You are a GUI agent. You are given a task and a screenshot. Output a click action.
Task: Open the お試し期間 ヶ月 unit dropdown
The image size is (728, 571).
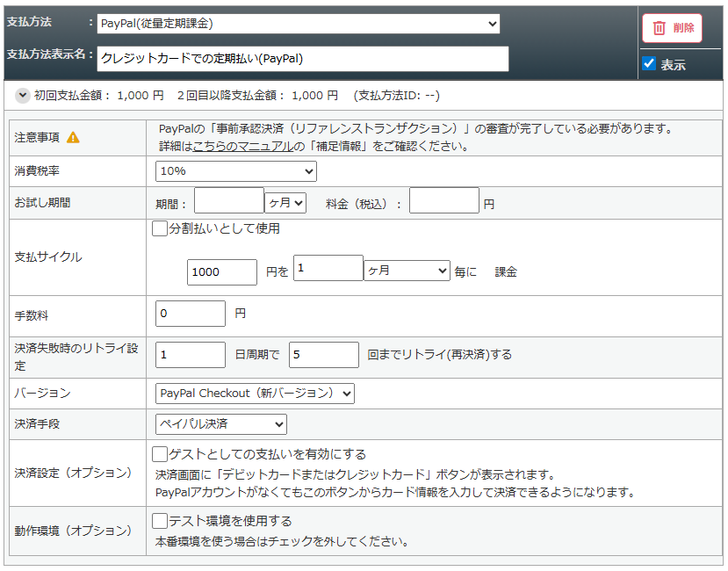[x=285, y=203]
